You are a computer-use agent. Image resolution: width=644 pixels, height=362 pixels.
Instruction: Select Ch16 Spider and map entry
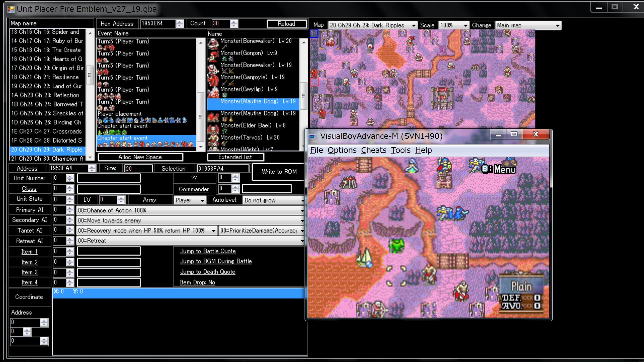(47, 32)
